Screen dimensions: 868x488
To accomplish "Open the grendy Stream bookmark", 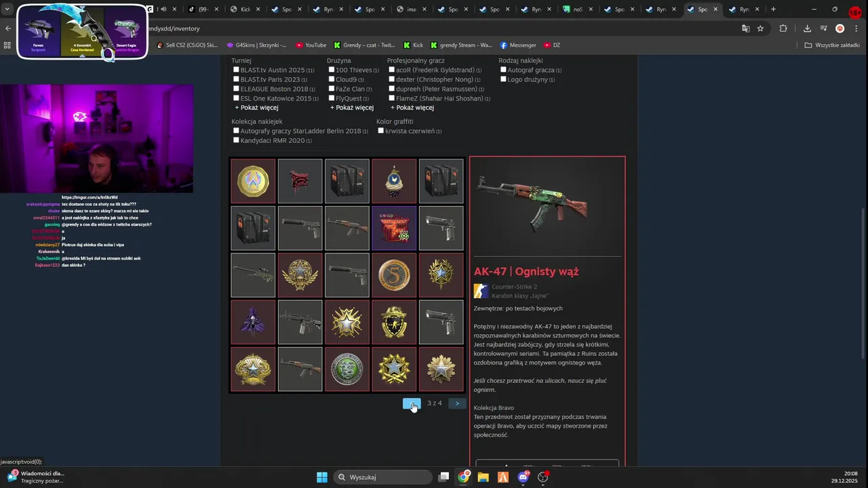I will coord(461,45).
